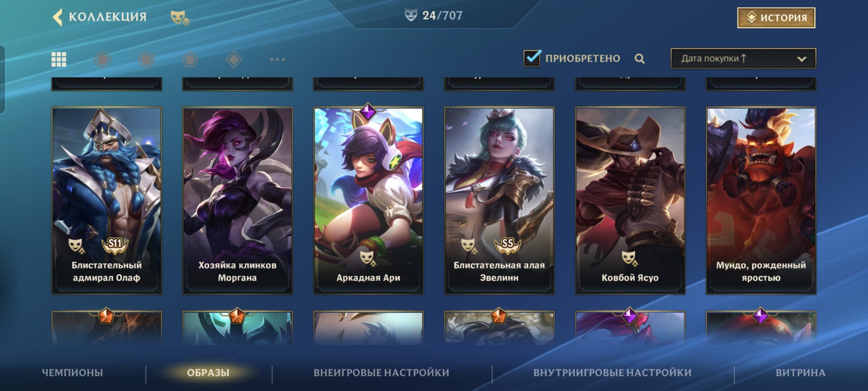Screen dimensions: 868x391
Task: Select the diamond rarity filter icon
Action: pyautogui.click(x=234, y=59)
